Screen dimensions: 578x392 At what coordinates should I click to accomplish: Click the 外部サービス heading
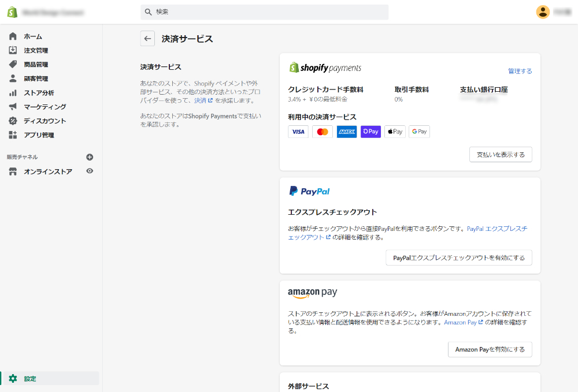tap(309, 386)
